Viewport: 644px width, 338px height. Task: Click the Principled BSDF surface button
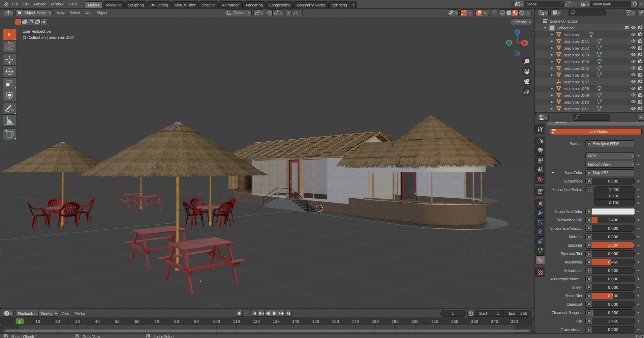pyautogui.click(x=610, y=144)
